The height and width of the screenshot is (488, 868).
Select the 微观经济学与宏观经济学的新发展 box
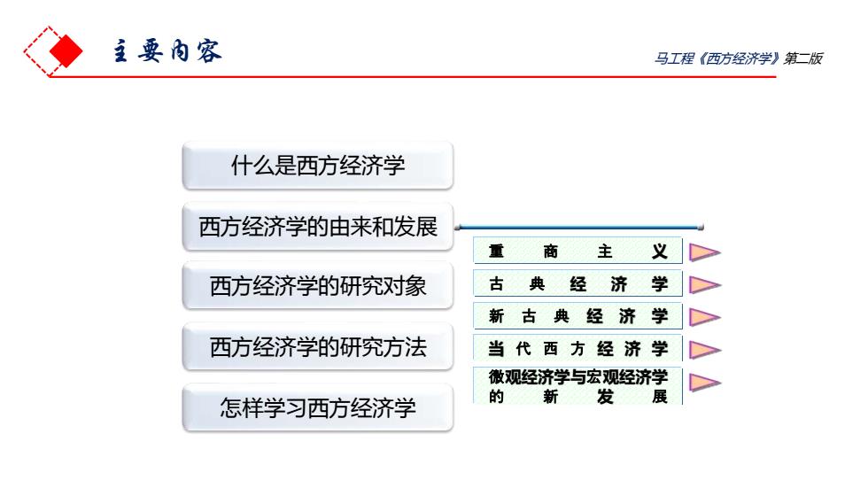577,386
